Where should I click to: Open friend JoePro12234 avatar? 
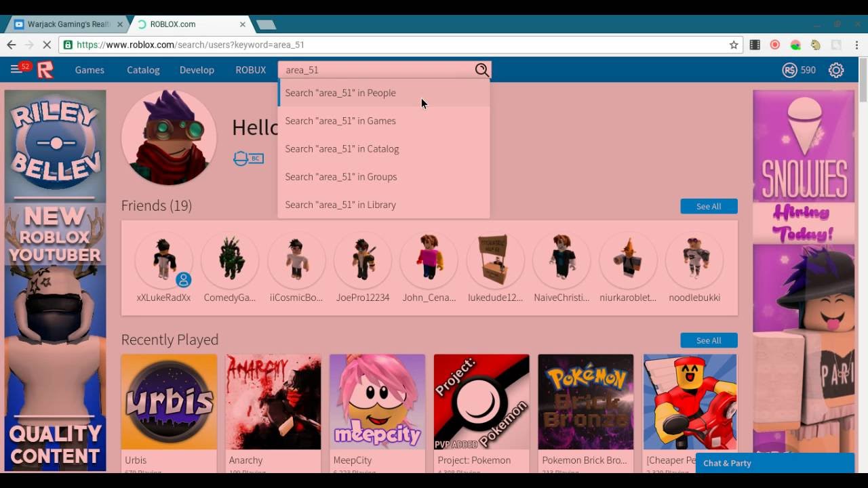click(363, 260)
